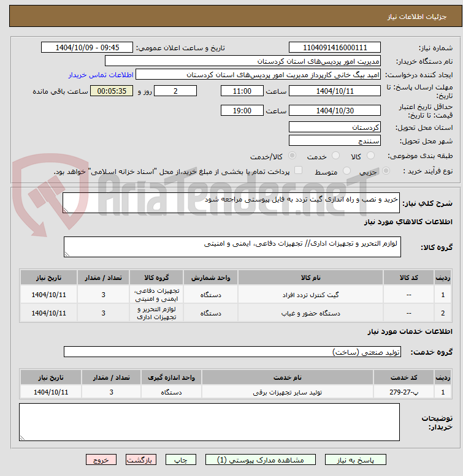463x476 pixels.
Task: Select the متوسط purchase type radio
Action: (x=346, y=171)
